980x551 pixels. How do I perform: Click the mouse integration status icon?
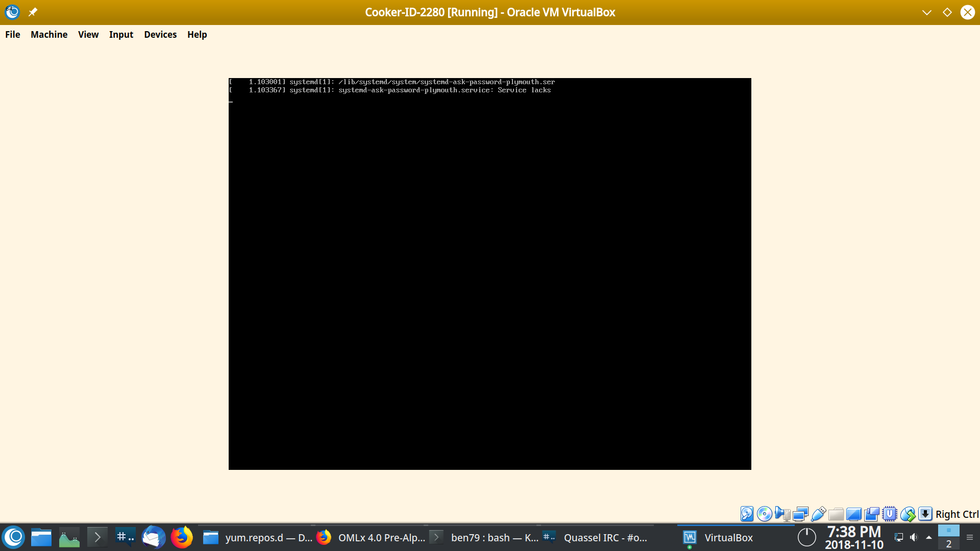tap(908, 514)
